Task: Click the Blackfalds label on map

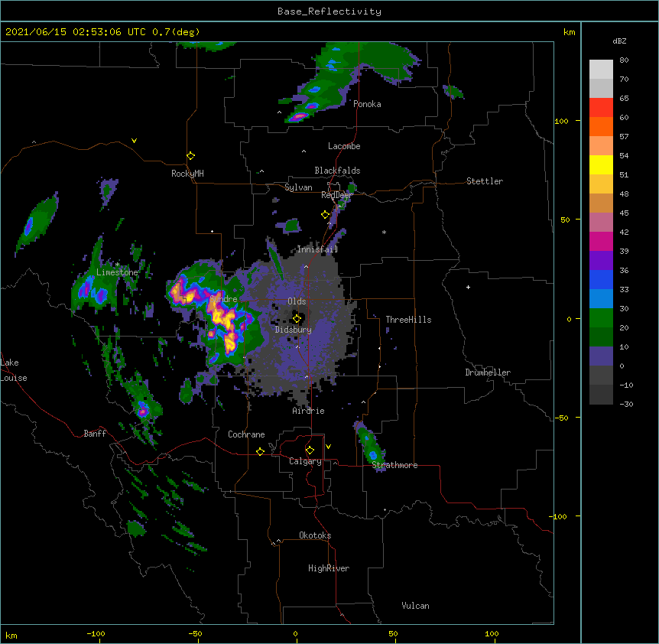Action: point(337,171)
